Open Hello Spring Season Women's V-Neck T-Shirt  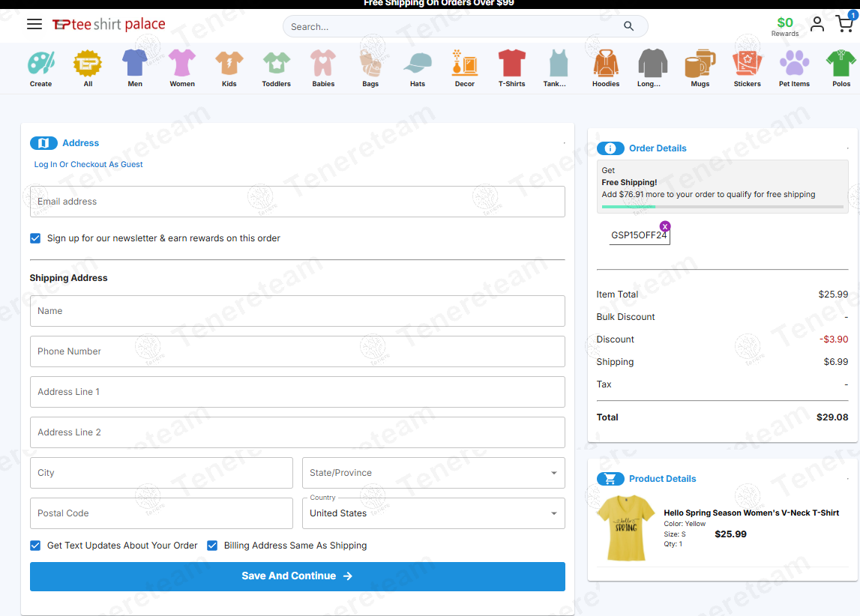751,513
